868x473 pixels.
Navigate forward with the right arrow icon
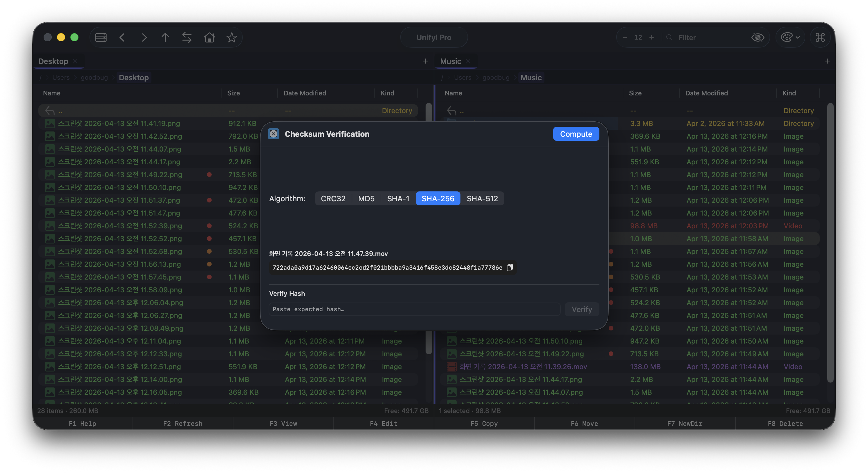144,38
